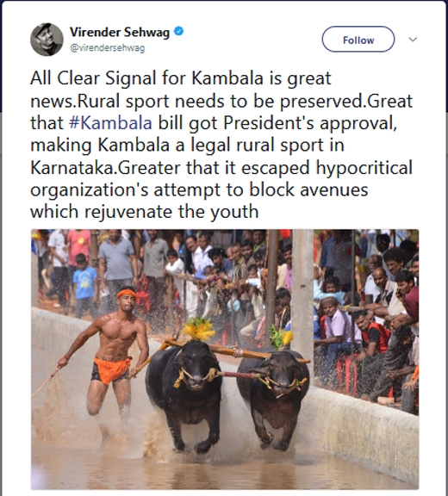Click the right buffalo in the photo
The image size is (448, 496).
point(272,399)
